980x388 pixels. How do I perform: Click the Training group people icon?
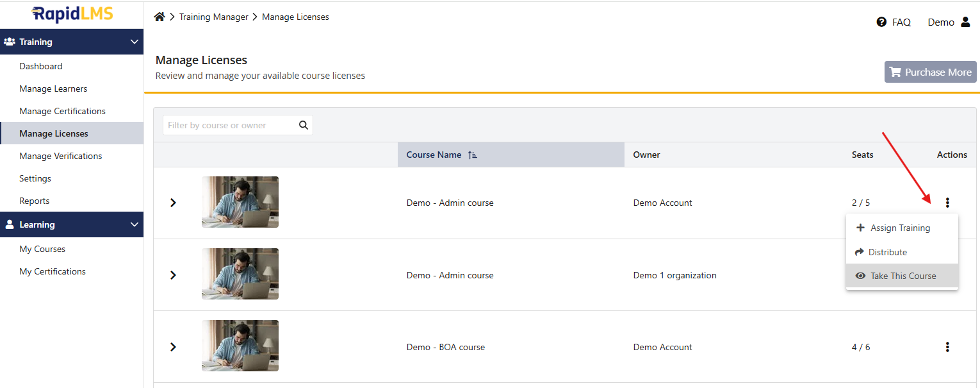10,42
